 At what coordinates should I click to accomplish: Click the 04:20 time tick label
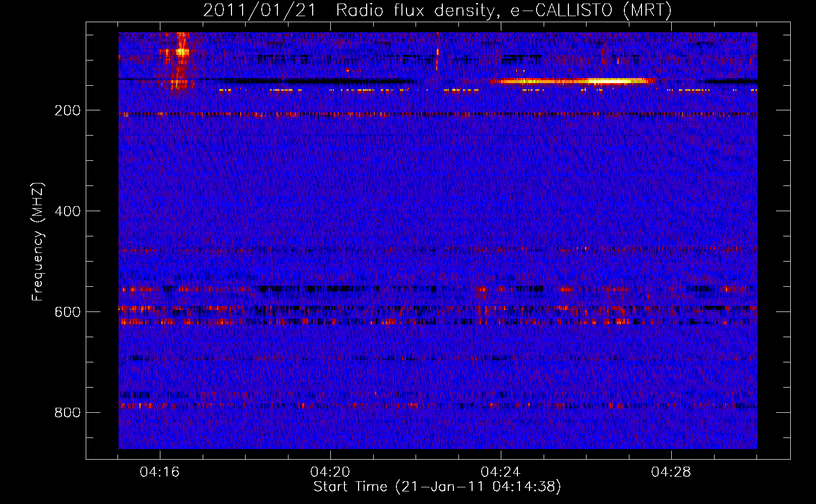330,472
